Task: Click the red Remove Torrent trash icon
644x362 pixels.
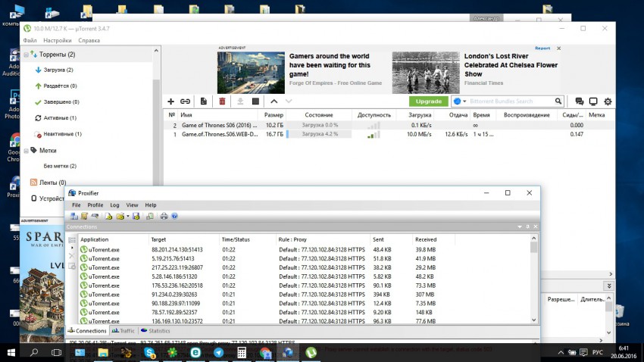Action: pyautogui.click(x=222, y=101)
